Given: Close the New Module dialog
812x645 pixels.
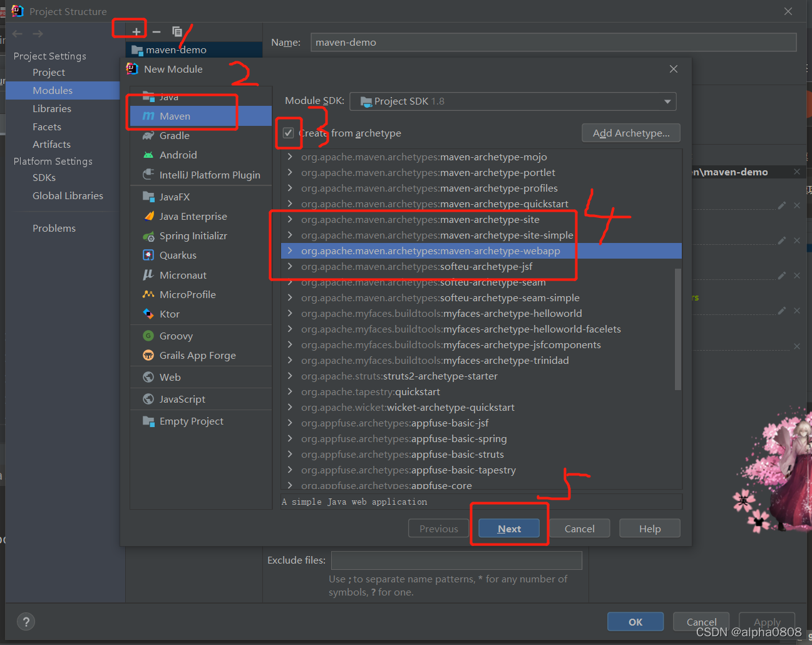Looking at the screenshot, I should (674, 69).
